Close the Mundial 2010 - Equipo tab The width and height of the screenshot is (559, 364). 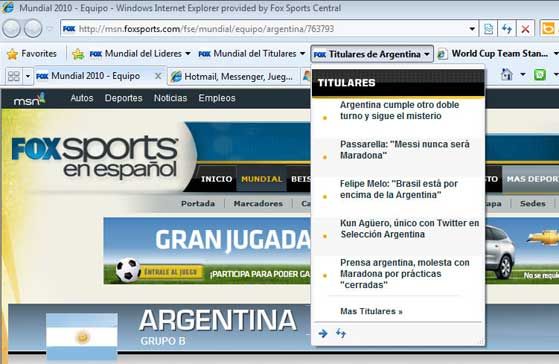(x=158, y=76)
